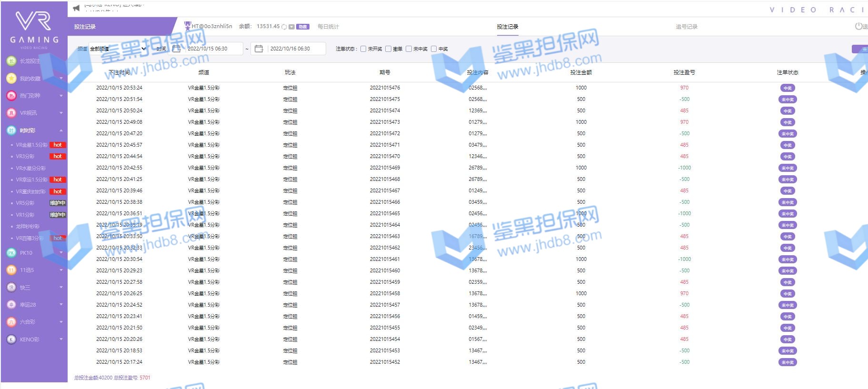This screenshot has height=389, width=868.
Task: Click the logout power icon
Action: 859,27
